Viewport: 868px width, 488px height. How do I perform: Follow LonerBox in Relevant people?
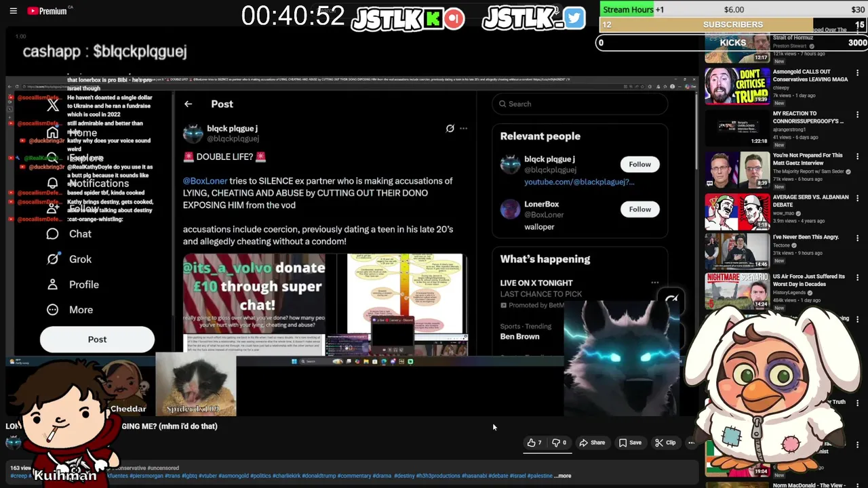tap(639, 209)
